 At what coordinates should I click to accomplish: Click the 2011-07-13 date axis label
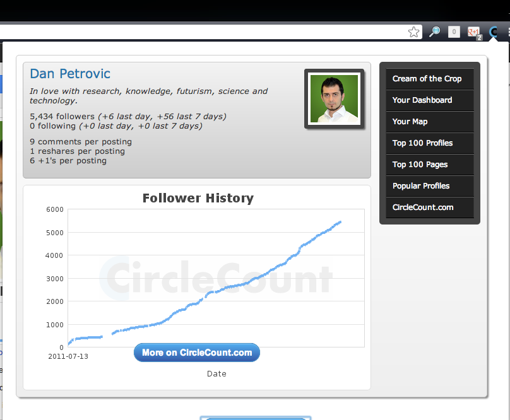click(x=68, y=356)
